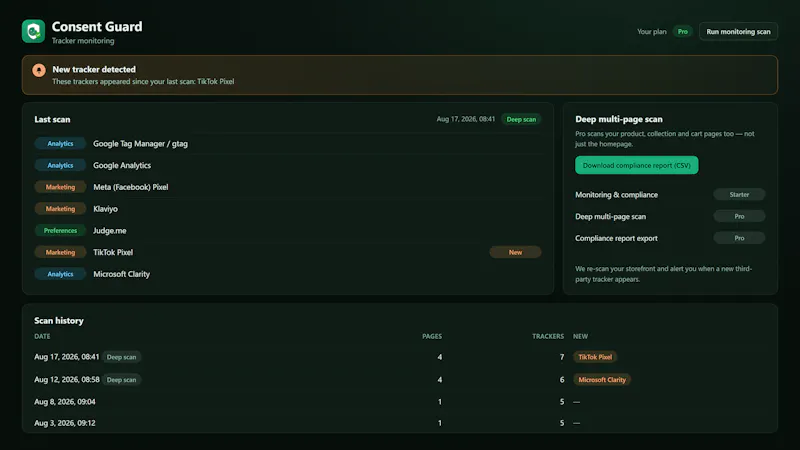The height and width of the screenshot is (450, 800).
Task: Click the NEW column header in Scan history
Action: [580, 336]
